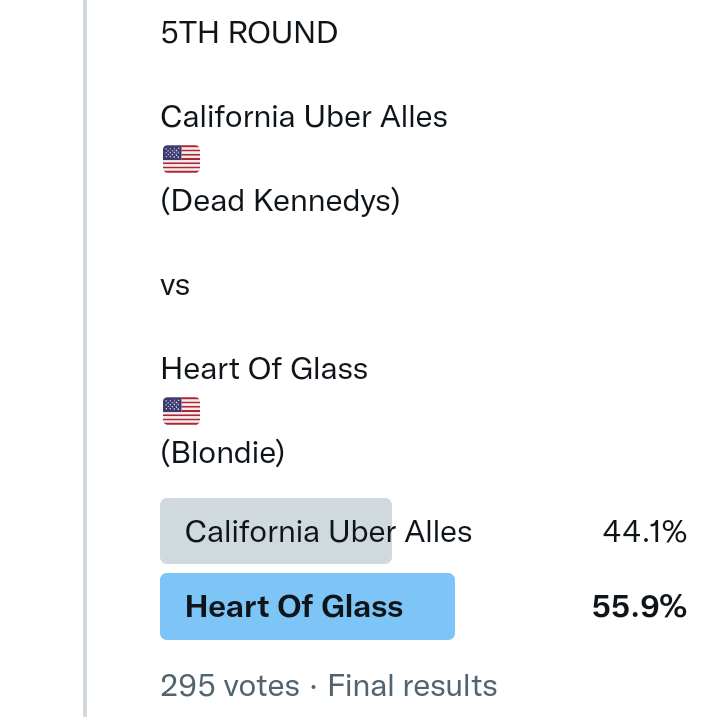Click the bold Heart Of Glass poll label
This screenshot has height=717, width=720.
point(294,606)
